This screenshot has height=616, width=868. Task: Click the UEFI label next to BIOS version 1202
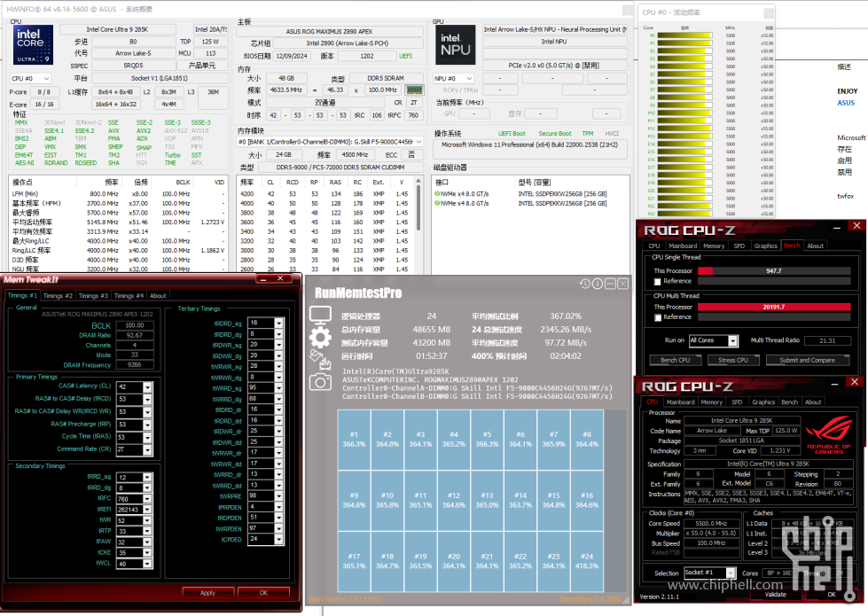pyautogui.click(x=405, y=56)
